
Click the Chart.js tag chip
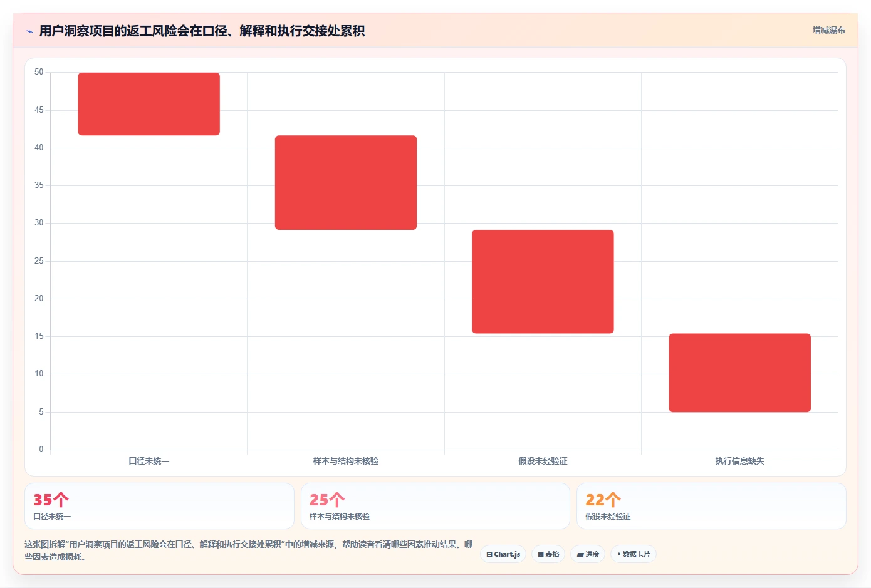coord(503,554)
